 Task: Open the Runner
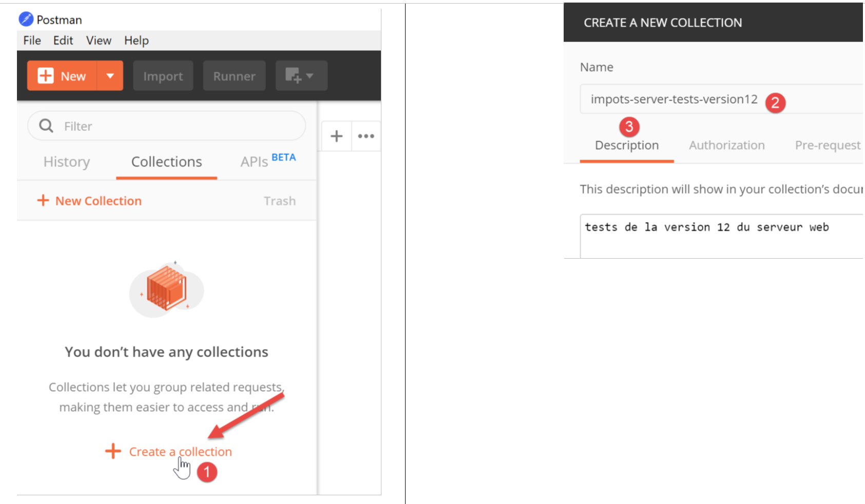tap(234, 76)
